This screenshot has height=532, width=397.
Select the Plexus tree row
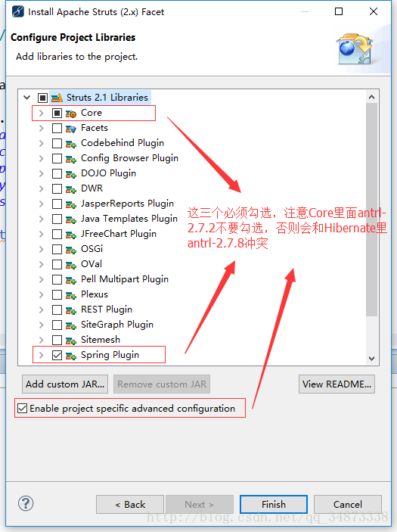coord(95,294)
